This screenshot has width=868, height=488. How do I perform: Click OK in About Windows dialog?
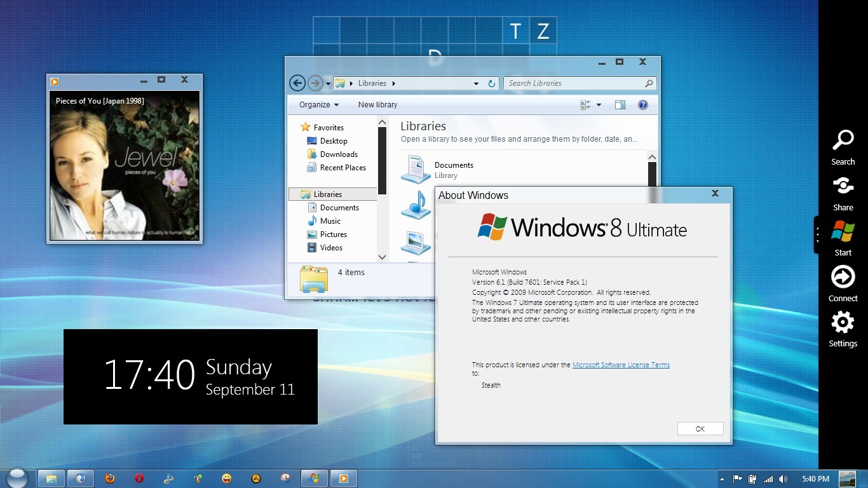coord(700,429)
